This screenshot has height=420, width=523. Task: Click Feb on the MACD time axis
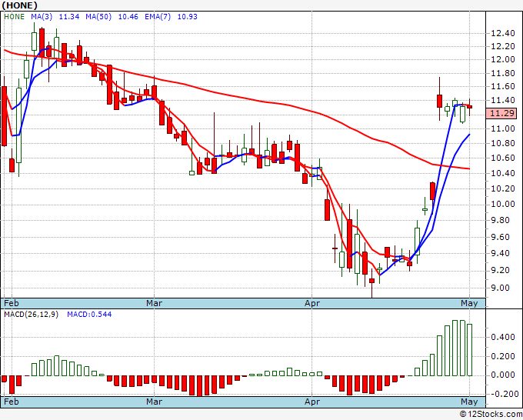[x=12, y=402]
